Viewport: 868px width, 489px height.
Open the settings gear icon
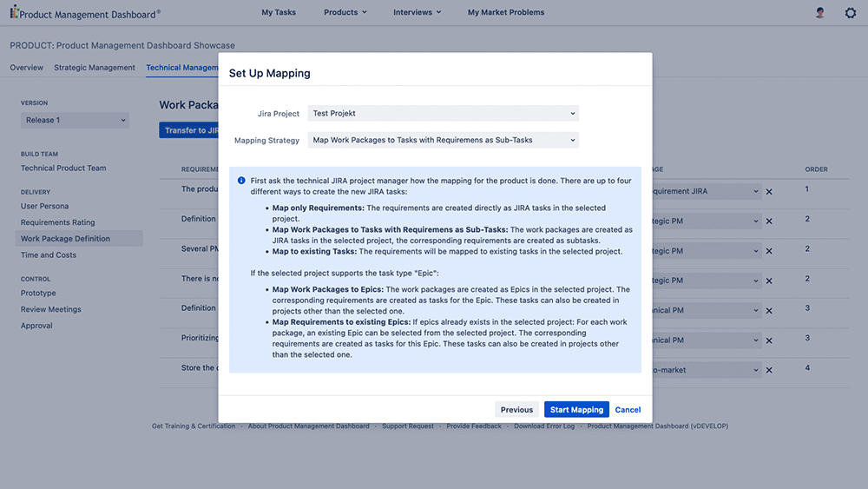(851, 12)
